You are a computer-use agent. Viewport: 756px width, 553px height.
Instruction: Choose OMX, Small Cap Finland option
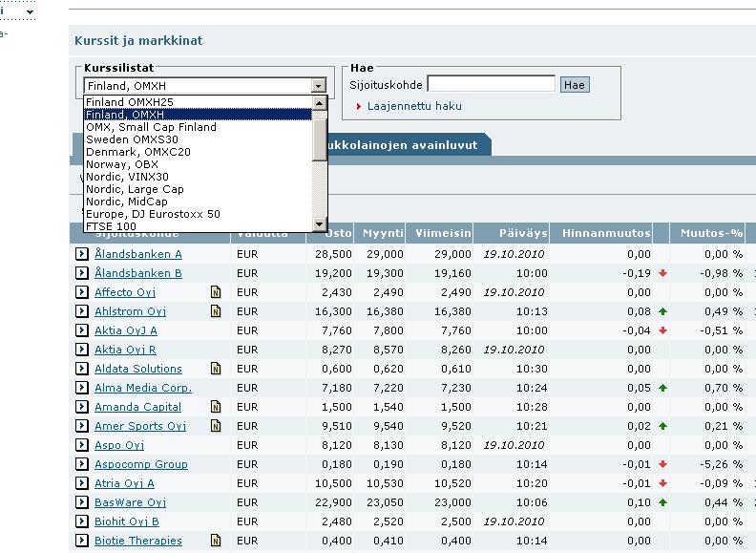(x=199, y=127)
